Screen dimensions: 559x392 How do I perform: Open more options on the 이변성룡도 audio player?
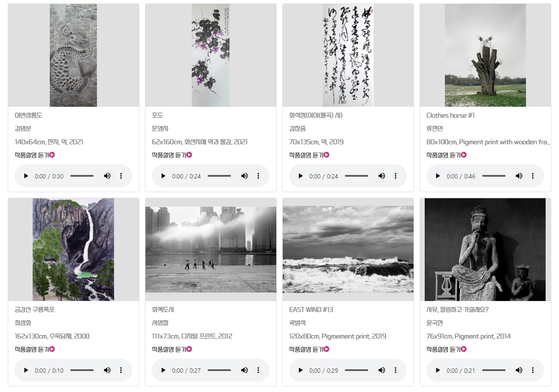(121, 176)
